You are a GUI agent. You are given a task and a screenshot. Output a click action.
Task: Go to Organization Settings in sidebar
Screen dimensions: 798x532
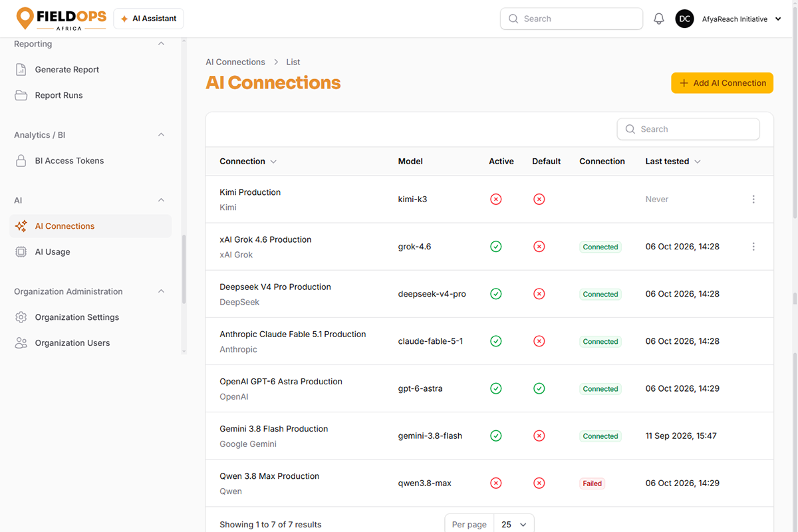tap(90, 317)
